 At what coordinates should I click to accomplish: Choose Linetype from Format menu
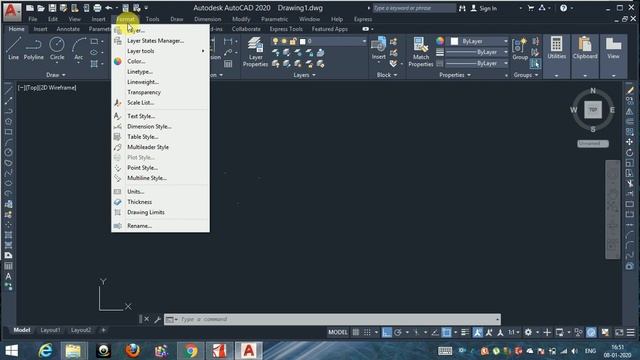(140, 71)
